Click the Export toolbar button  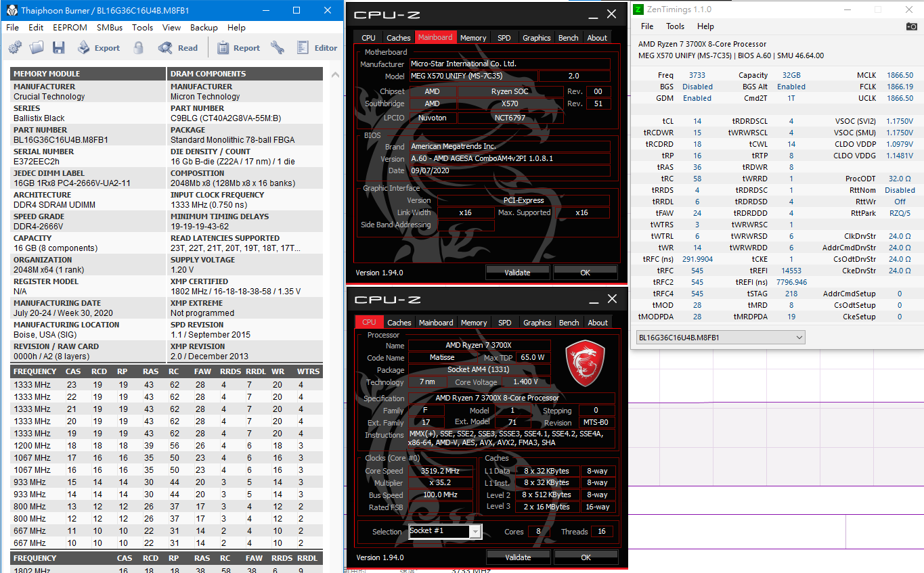coord(99,48)
